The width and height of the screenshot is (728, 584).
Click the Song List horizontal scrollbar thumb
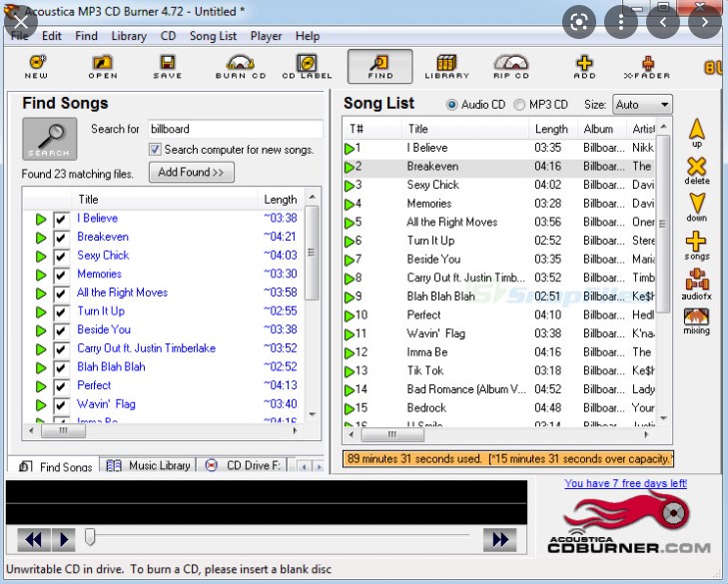pyautogui.click(x=392, y=434)
